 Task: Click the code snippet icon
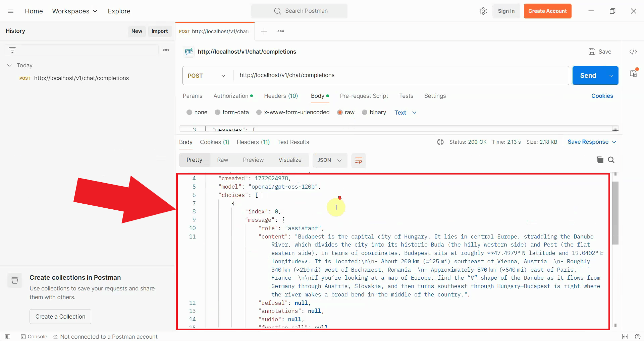click(x=633, y=52)
